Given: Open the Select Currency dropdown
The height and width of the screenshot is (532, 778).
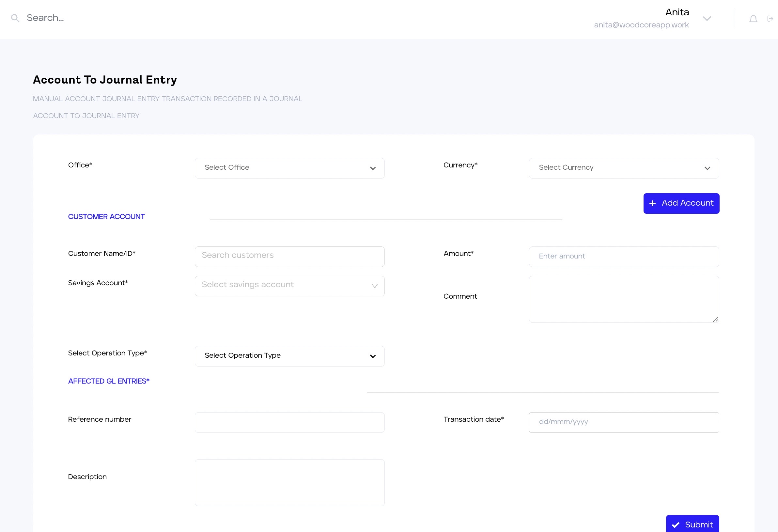Looking at the screenshot, I should pyautogui.click(x=623, y=168).
